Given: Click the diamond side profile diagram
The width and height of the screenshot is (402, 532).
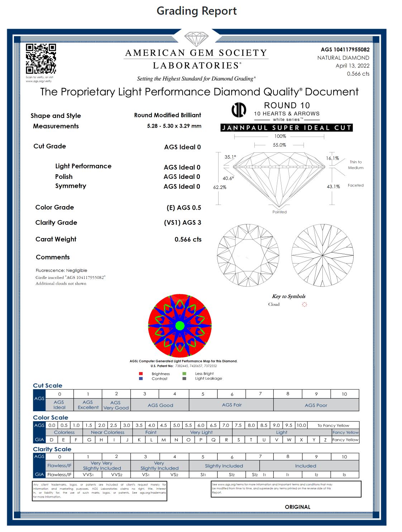Looking at the screenshot, I should (279, 179).
